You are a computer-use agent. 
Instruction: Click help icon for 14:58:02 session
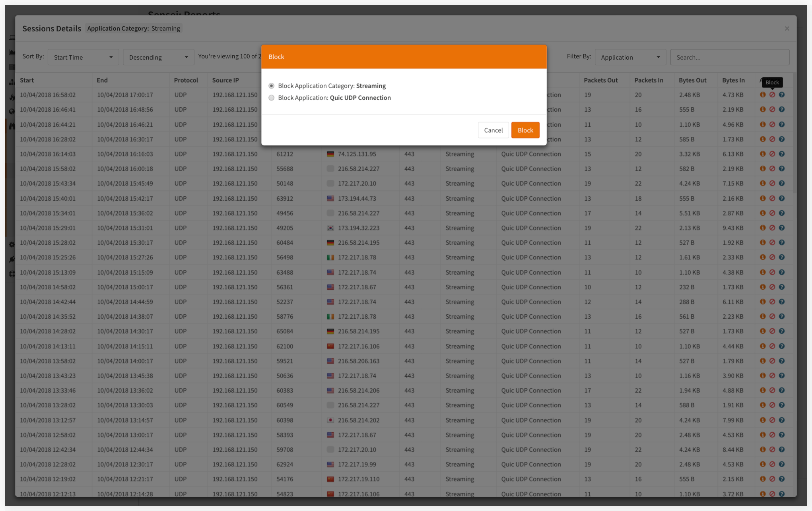tap(781, 287)
